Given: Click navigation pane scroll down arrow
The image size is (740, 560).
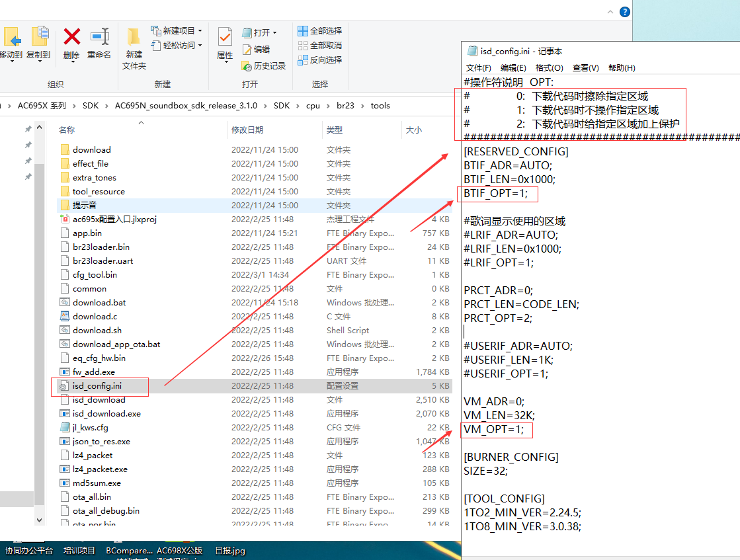Looking at the screenshot, I should point(39,520).
